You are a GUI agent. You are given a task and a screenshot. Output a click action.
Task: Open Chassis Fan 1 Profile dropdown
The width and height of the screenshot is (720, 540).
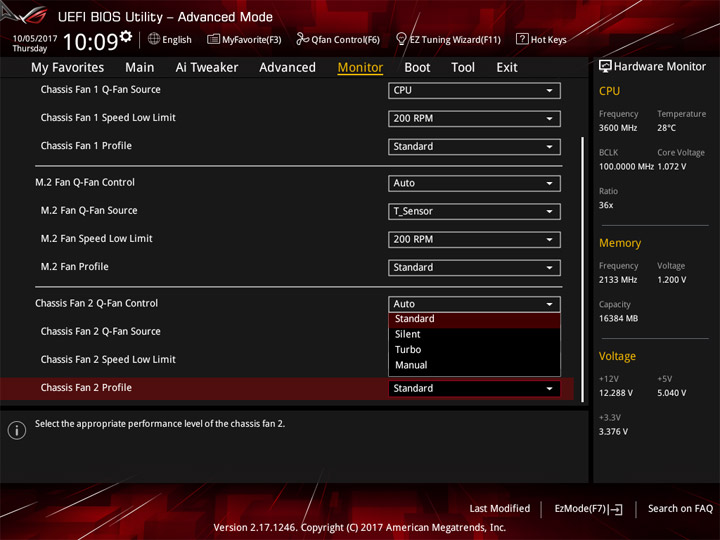474,146
